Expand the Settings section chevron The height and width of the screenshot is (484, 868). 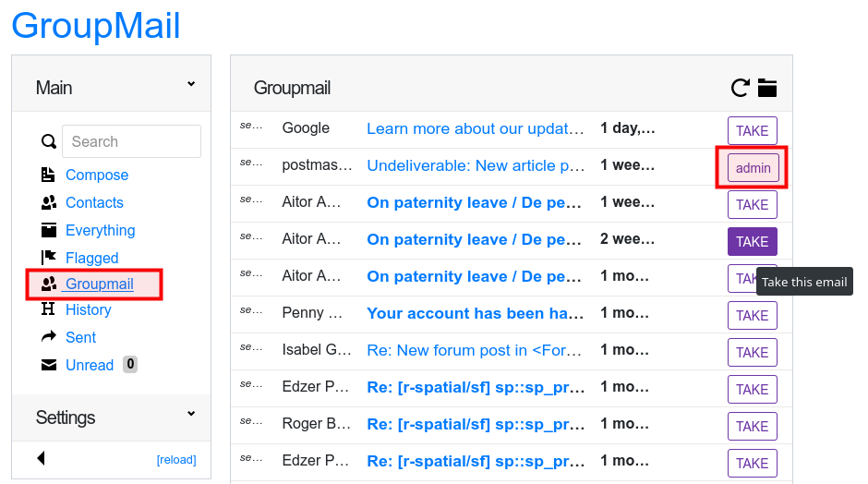(191, 414)
